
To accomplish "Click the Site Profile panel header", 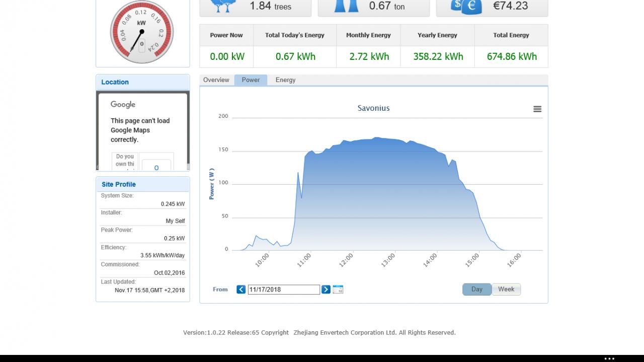I will pyautogui.click(x=143, y=184).
